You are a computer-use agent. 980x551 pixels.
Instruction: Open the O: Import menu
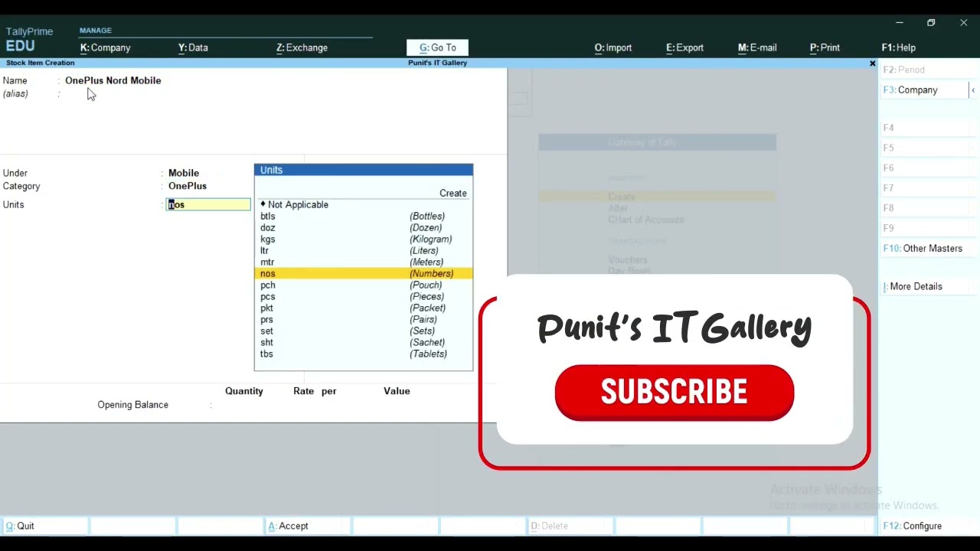pyautogui.click(x=613, y=47)
